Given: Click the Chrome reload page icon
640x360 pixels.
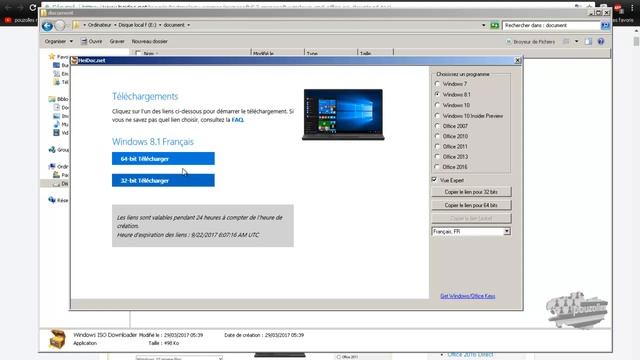Looking at the screenshot, I should [33, 7].
